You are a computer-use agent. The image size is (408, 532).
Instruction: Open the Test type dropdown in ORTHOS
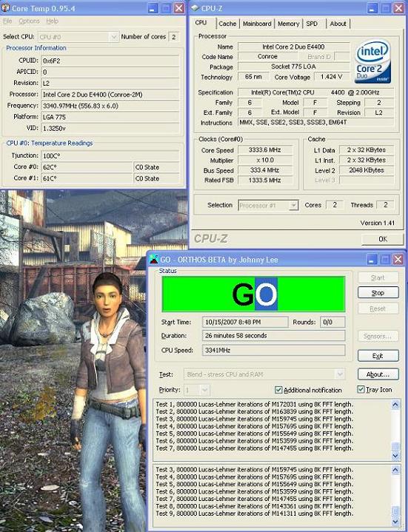[339, 374]
